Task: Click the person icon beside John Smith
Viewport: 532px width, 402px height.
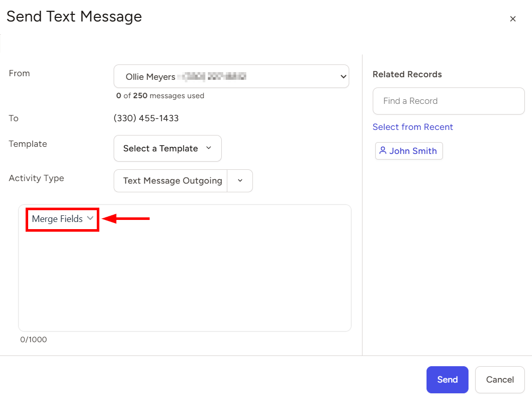Action: pyautogui.click(x=382, y=150)
